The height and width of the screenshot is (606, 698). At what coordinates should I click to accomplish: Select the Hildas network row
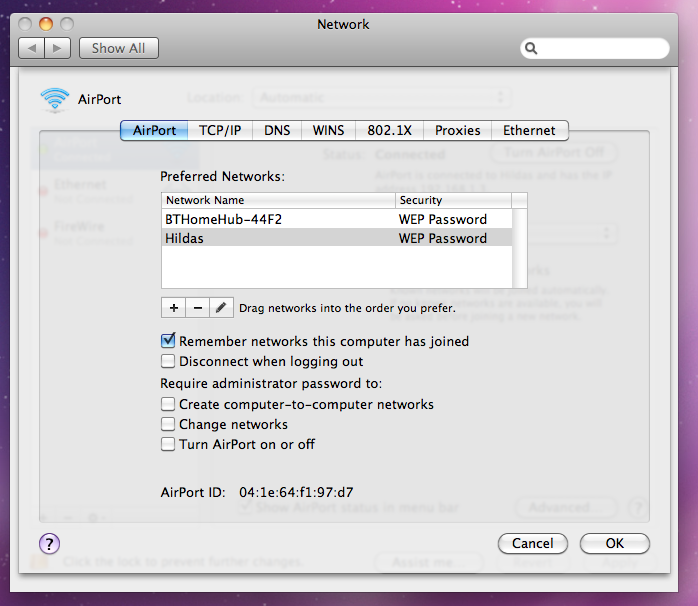click(x=337, y=238)
